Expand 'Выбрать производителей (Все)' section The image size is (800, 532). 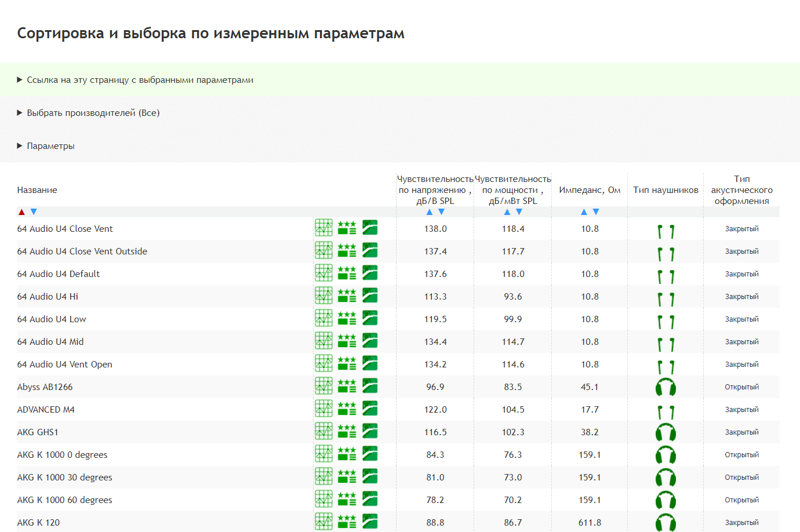click(93, 113)
